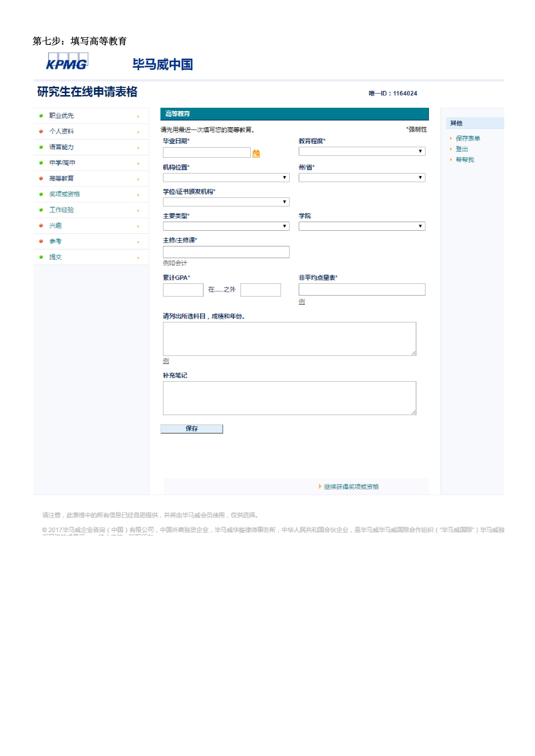Click arrow bullet before 保存表单
Viewport: 535px width, 756px height.
tap(451, 138)
